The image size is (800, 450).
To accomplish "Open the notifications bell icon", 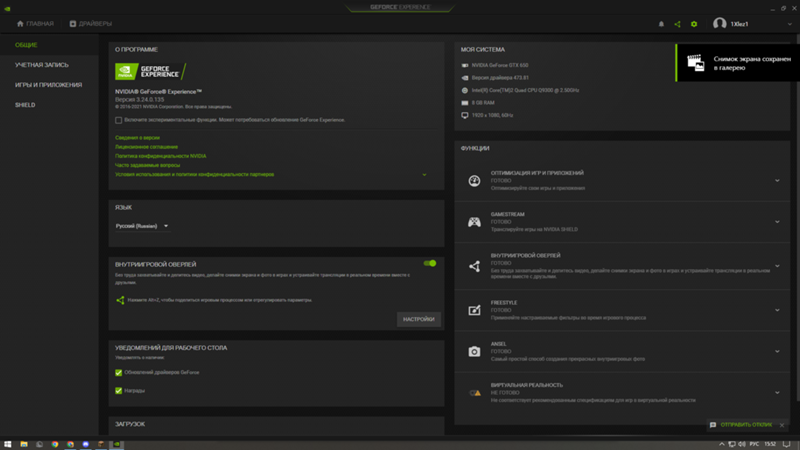I will tap(661, 24).
